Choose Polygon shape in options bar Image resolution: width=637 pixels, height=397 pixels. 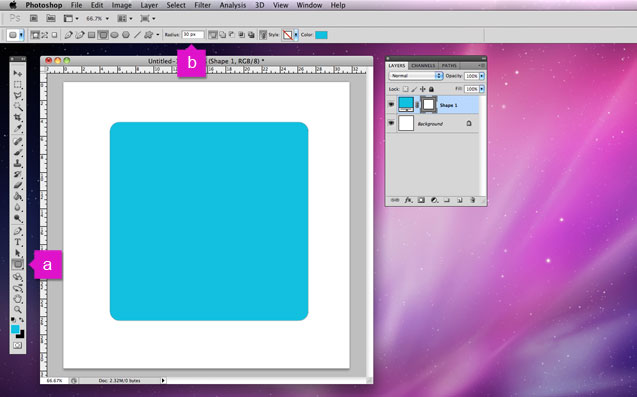(x=126, y=35)
